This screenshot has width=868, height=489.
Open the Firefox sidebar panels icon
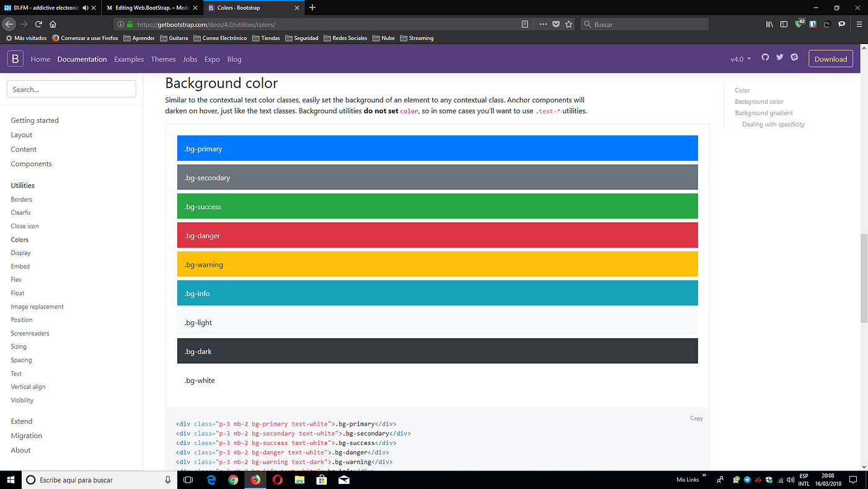point(784,24)
